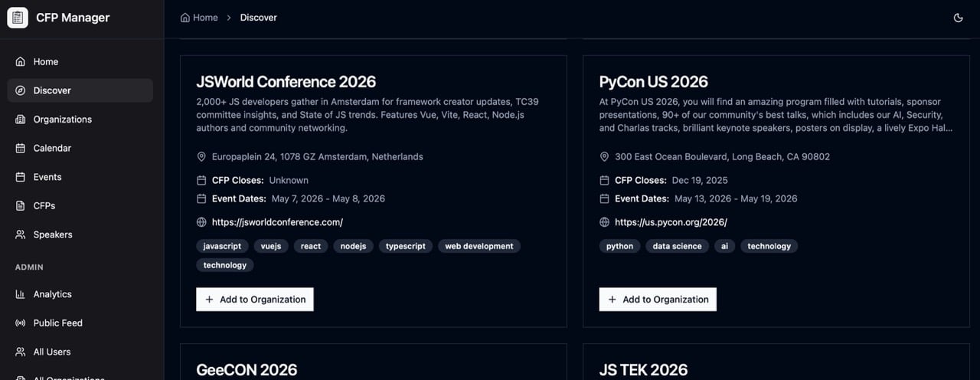The height and width of the screenshot is (380, 980).
Task: Click the GeeCON 2026 card title
Action: pyautogui.click(x=247, y=370)
